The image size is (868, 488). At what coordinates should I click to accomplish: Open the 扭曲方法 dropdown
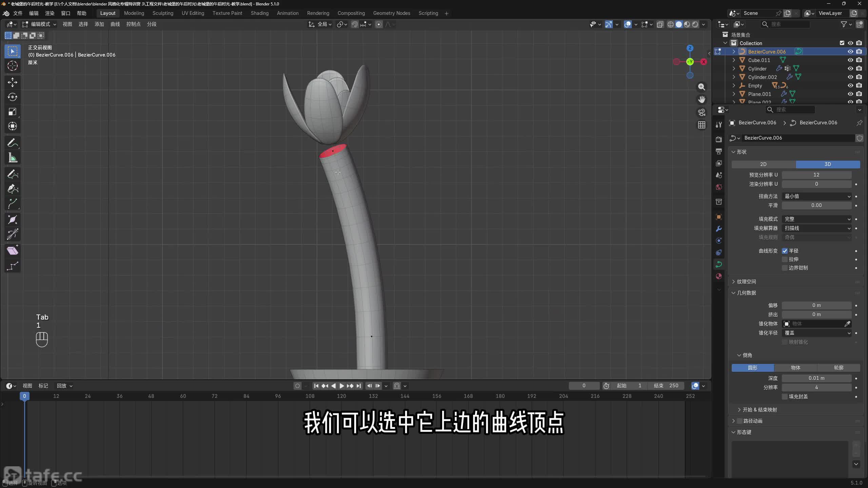tap(816, 196)
